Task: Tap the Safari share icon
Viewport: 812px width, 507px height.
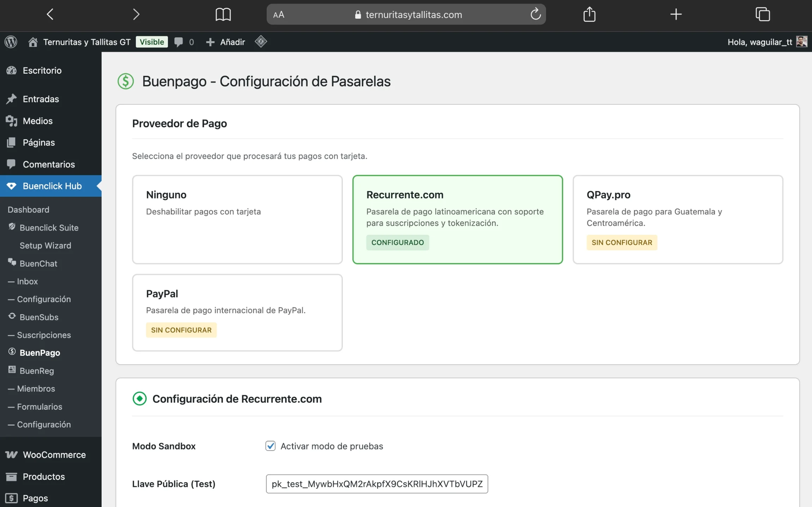Action: click(589, 14)
